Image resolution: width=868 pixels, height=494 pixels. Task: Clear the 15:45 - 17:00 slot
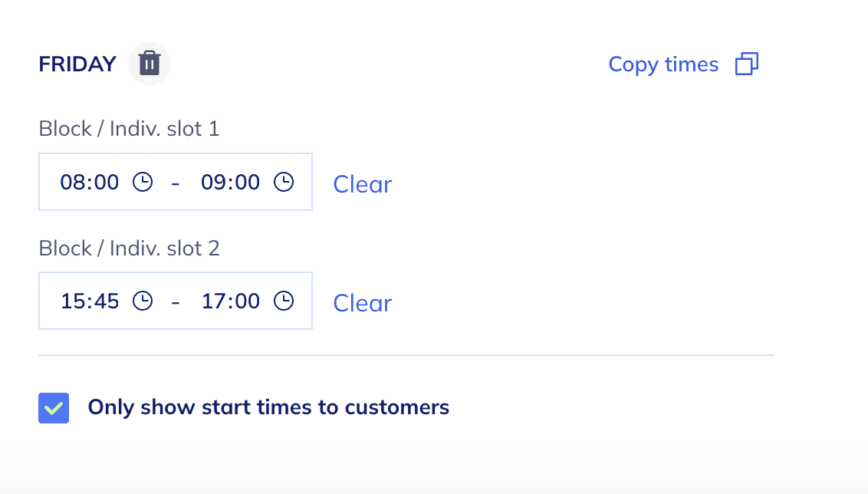pos(362,303)
